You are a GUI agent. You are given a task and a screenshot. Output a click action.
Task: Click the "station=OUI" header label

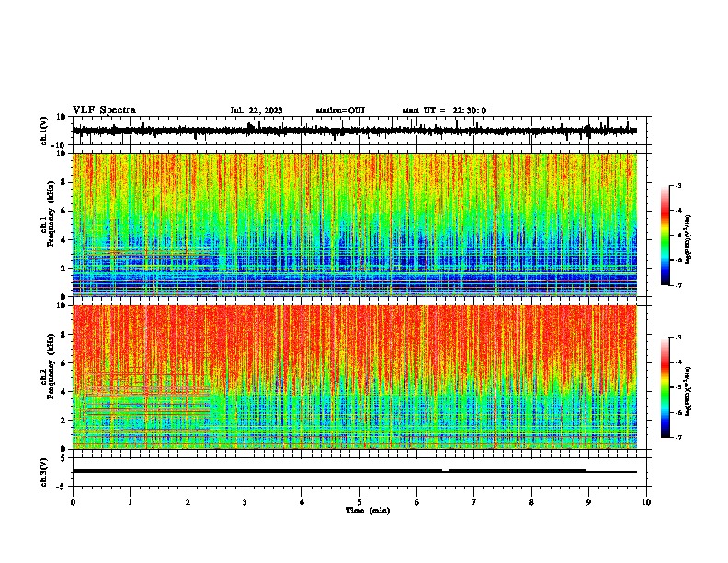pyautogui.click(x=340, y=110)
